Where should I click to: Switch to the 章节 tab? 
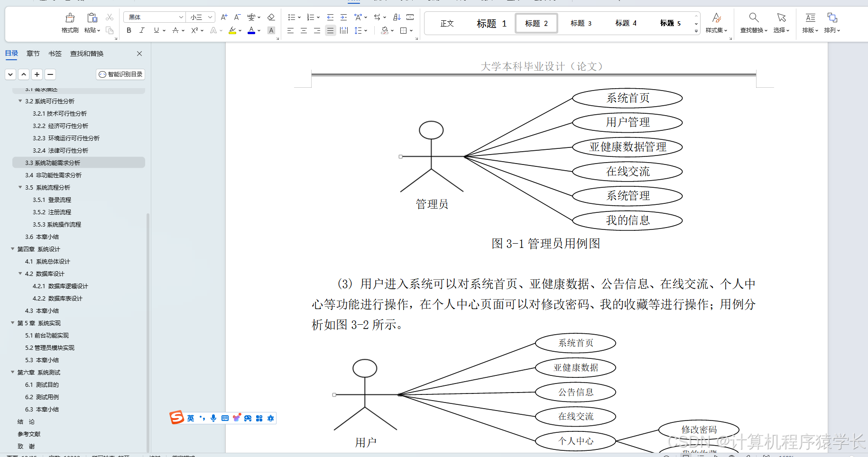click(x=33, y=54)
